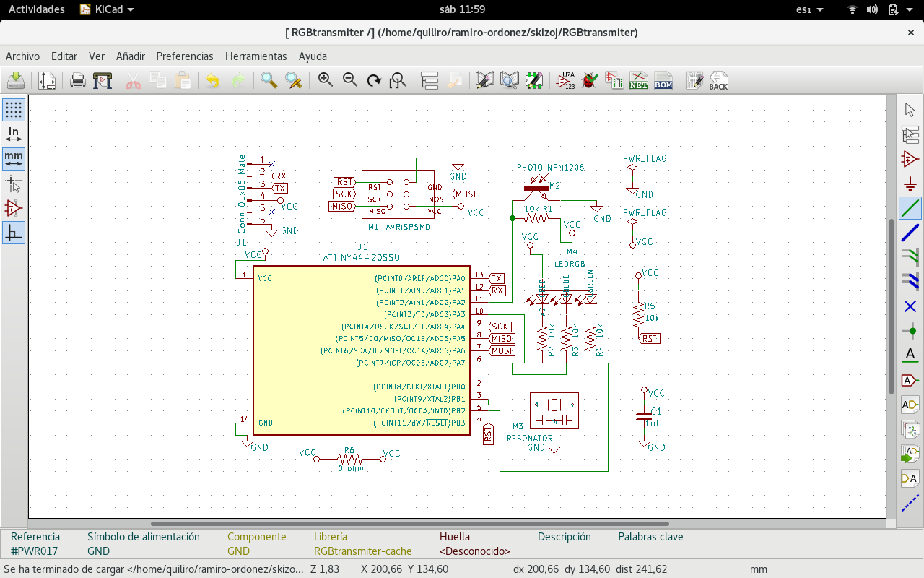This screenshot has height=578, width=924.
Task: Toggle grid visibility button
Action: [x=14, y=110]
